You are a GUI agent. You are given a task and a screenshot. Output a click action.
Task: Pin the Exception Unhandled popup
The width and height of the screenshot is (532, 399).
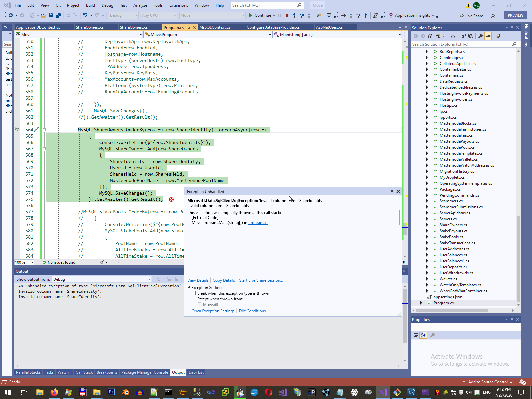[x=391, y=191]
